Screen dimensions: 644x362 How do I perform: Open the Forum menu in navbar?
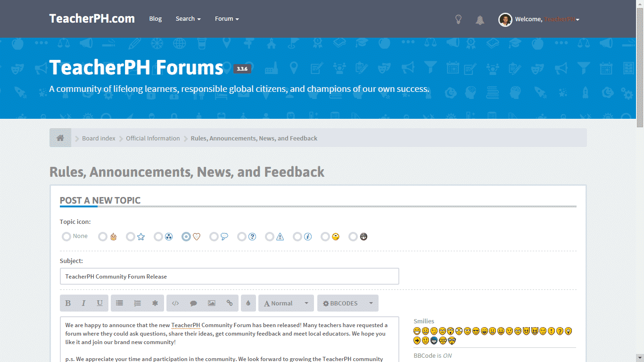[227, 19]
